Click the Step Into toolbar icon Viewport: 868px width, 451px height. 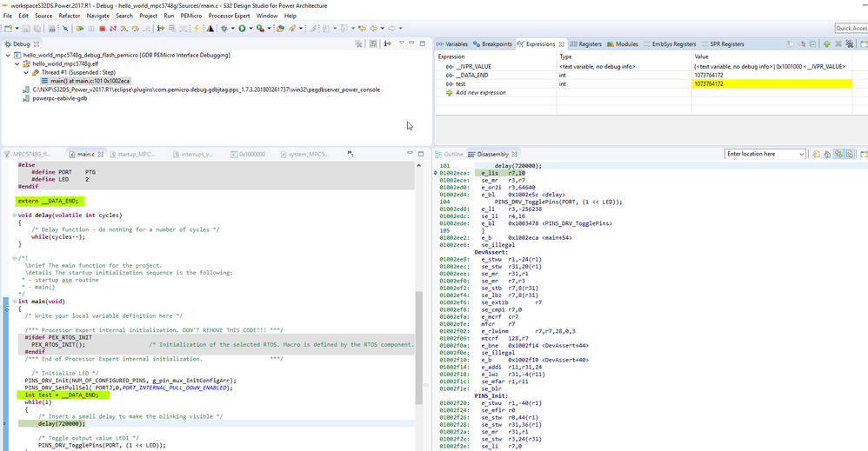tap(124, 29)
